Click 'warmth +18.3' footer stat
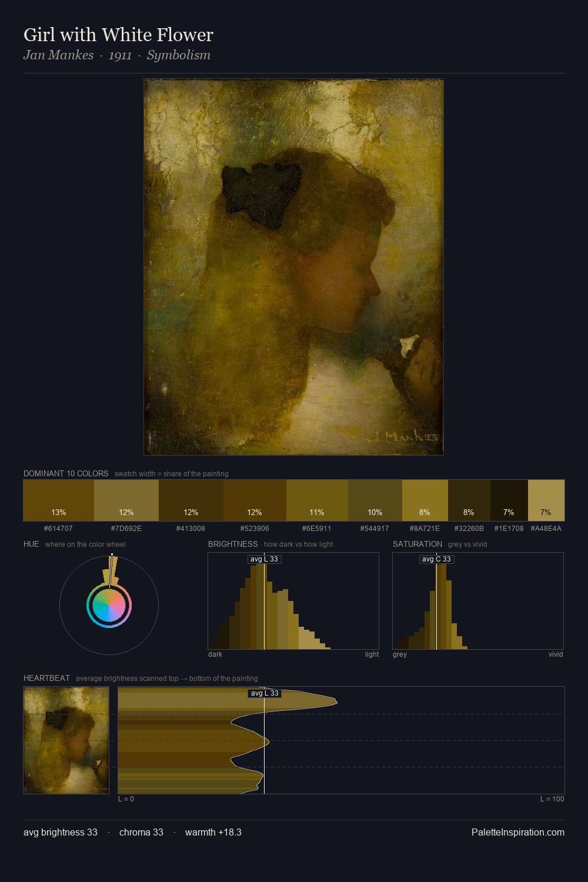This screenshot has height=882, width=588. [x=213, y=832]
